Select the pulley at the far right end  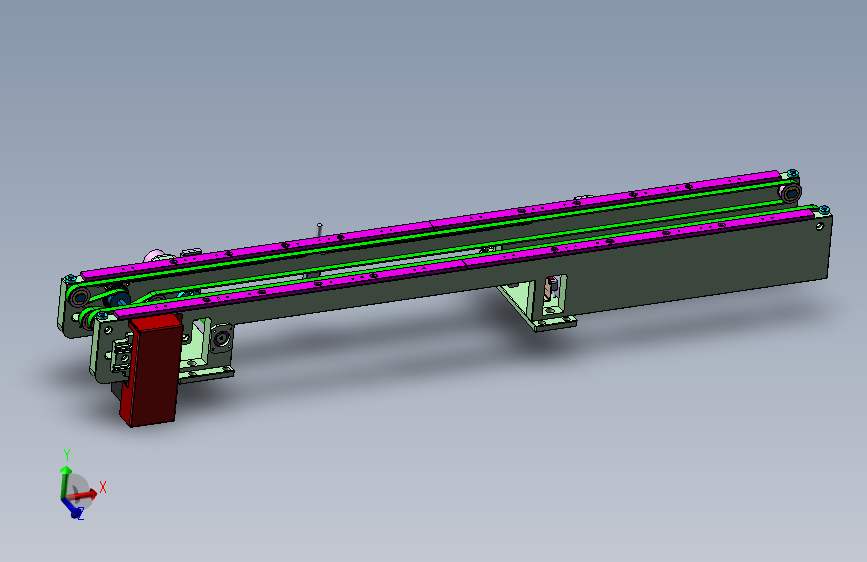pos(791,193)
